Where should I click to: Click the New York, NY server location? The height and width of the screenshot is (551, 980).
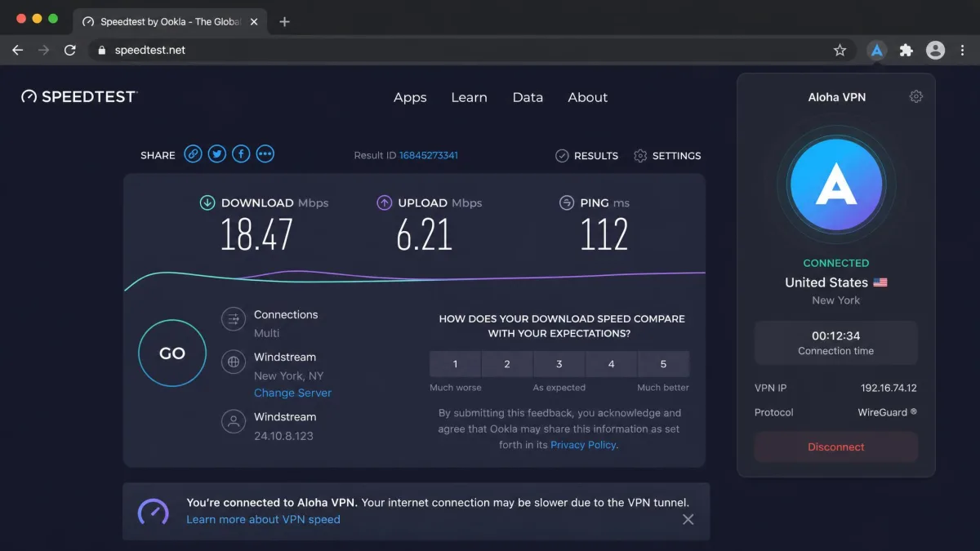(288, 376)
